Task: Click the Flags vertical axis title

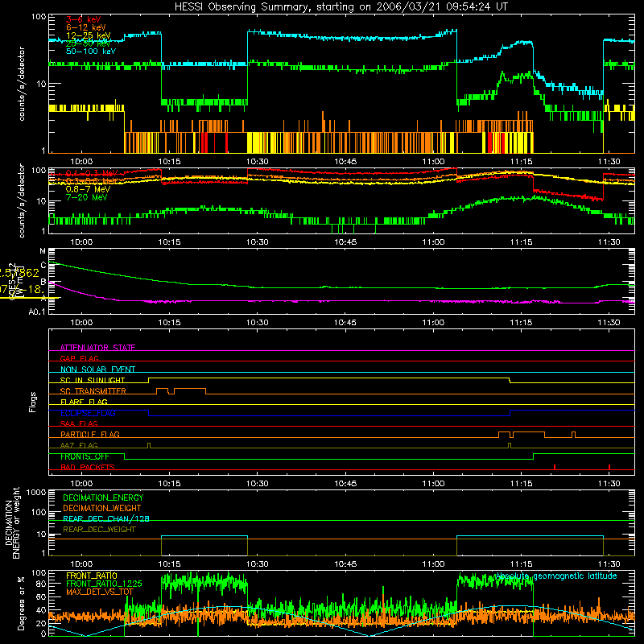Action: click(x=33, y=402)
